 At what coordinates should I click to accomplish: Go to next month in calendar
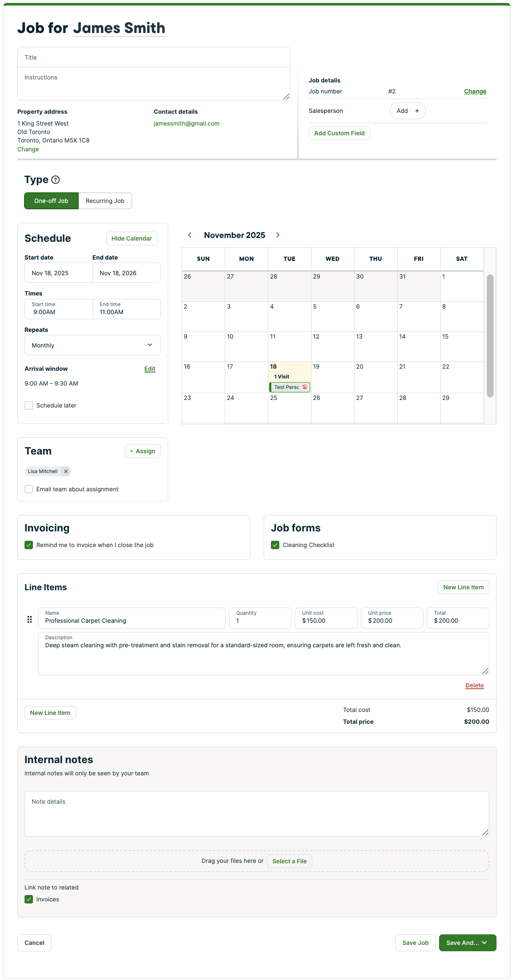click(278, 235)
